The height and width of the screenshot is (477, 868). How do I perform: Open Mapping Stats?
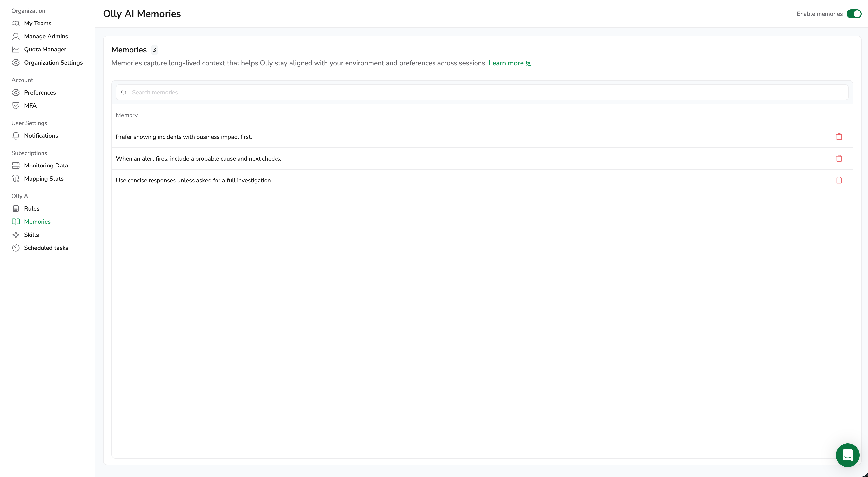pos(43,179)
